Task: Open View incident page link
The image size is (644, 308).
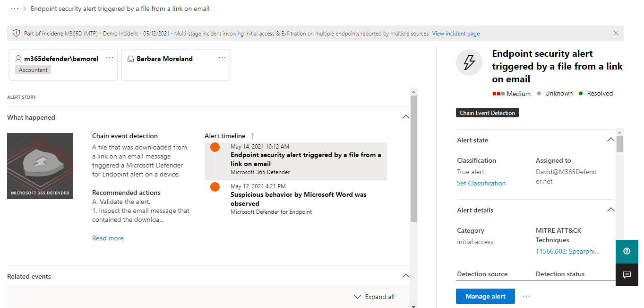Action: pyautogui.click(x=456, y=34)
